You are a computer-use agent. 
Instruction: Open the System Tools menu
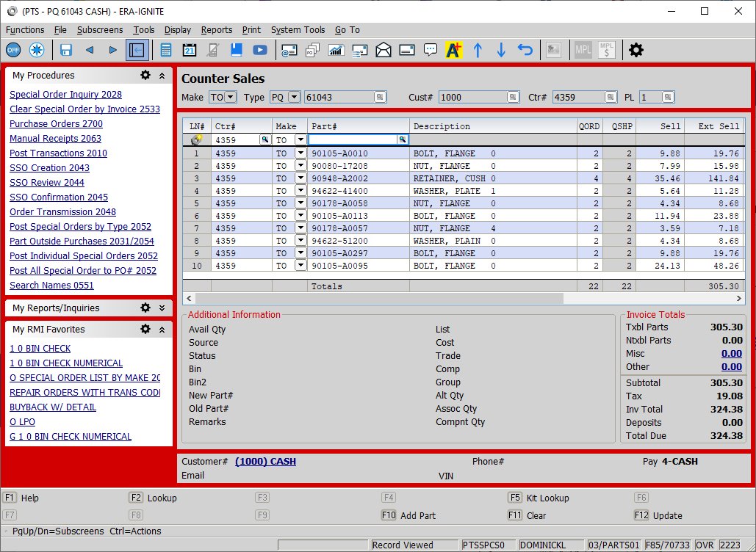(298, 30)
